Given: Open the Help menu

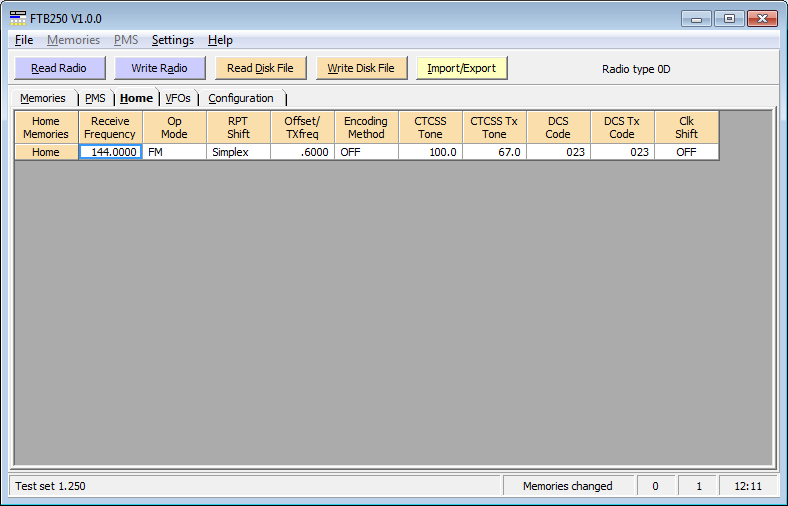Looking at the screenshot, I should [x=220, y=40].
